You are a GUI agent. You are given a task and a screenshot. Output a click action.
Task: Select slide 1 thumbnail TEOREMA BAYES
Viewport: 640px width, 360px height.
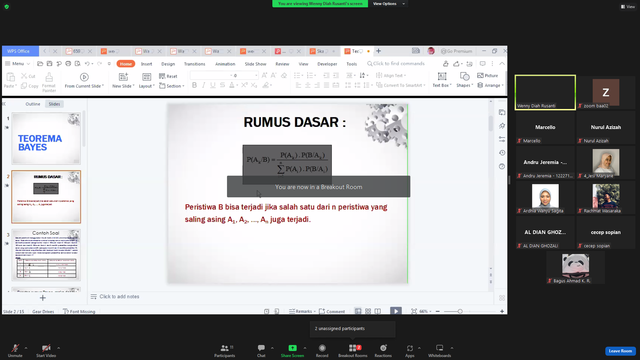46,138
